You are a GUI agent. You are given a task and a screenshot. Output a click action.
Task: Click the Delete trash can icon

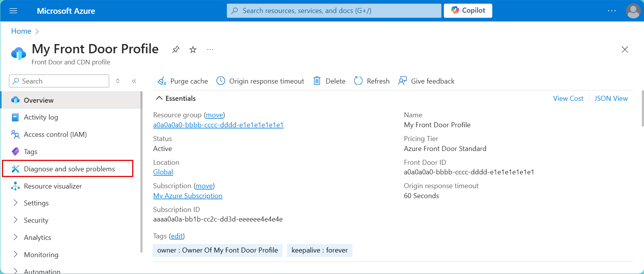click(317, 81)
